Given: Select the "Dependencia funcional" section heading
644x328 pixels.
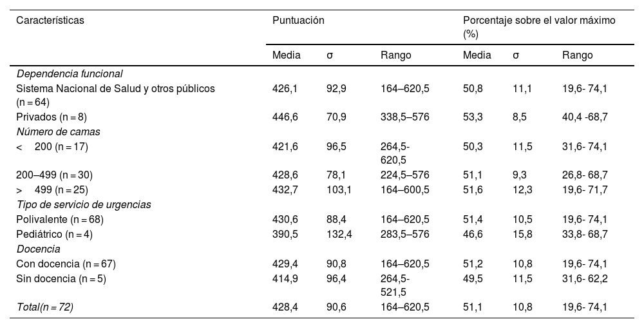Looking at the screenshot, I should point(70,73).
